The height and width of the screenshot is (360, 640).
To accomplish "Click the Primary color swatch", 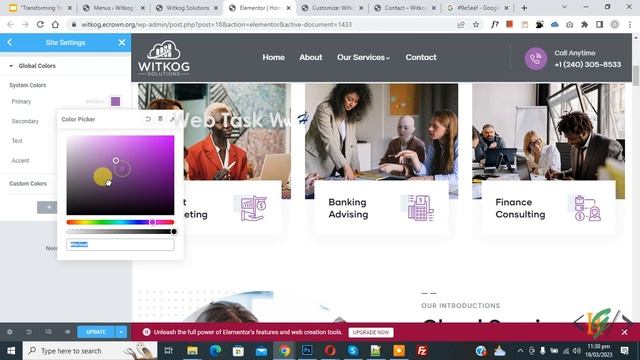I will [x=116, y=101].
